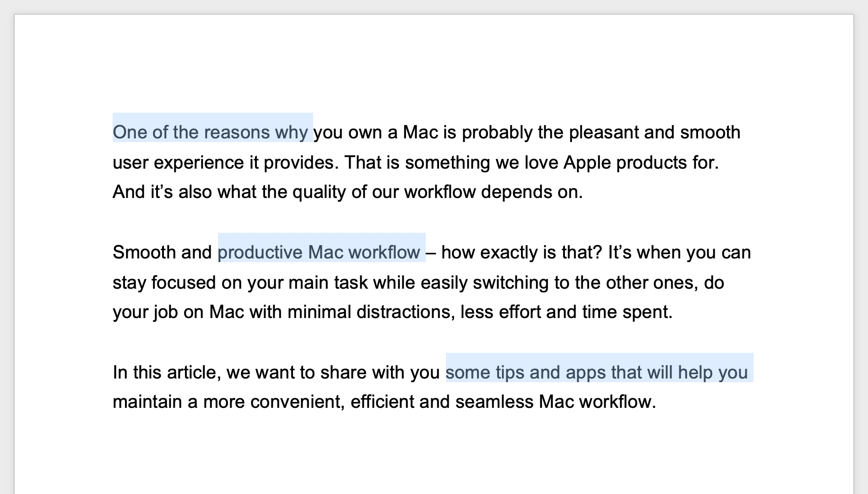Click the word "convenient" in the last line
Viewport: 868px width, 494px height.
pos(298,402)
